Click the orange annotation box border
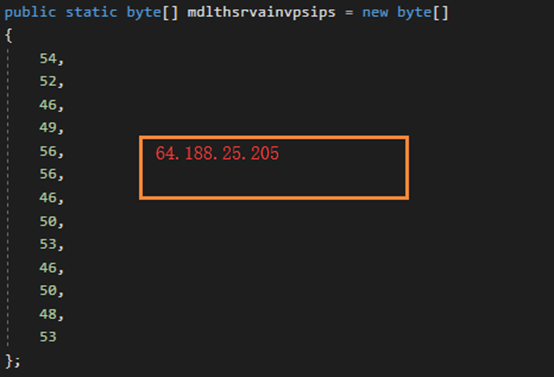This screenshot has height=377, width=554. pyautogui.click(x=274, y=137)
